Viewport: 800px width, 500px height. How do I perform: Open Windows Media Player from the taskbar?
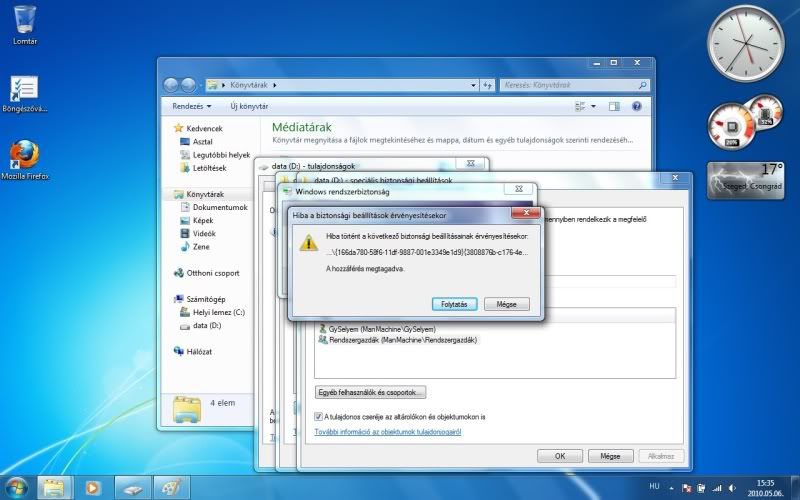(x=92, y=488)
